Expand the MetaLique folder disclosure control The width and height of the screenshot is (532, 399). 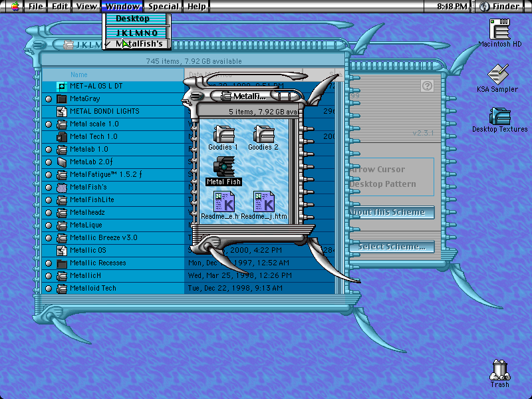click(x=49, y=225)
